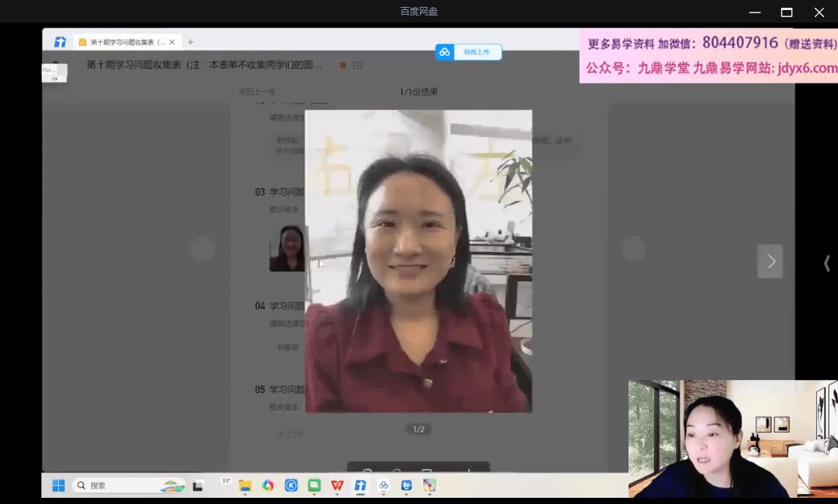This screenshot has height=504, width=838.
Task: Go to the next result with right arrow
Action: tap(770, 261)
